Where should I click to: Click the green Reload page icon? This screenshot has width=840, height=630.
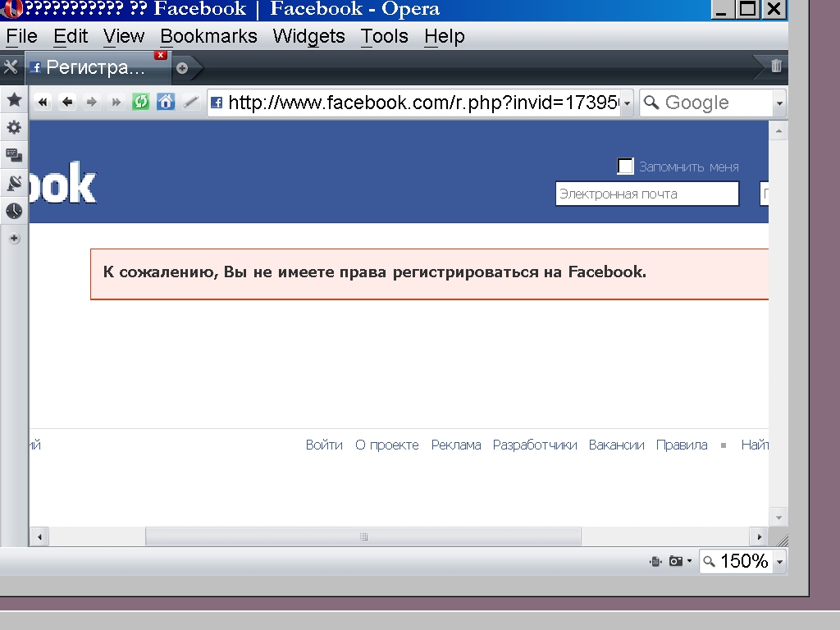tap(141, 102)
